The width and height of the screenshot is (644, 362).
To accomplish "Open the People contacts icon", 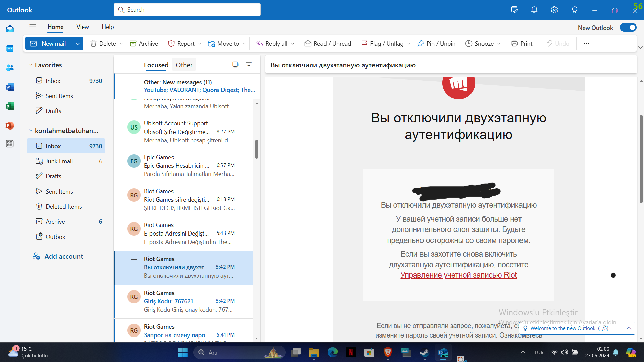I will coord(10,68).
